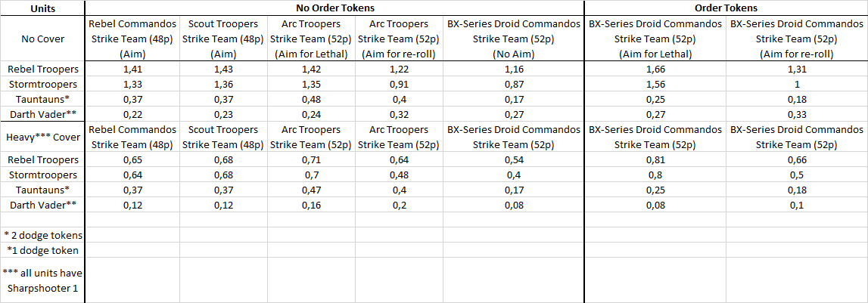Screen dimensions: 868x303
Task: Select Arc Troopers (Aim for re-roll) header
Action: (x=399, y=39)
